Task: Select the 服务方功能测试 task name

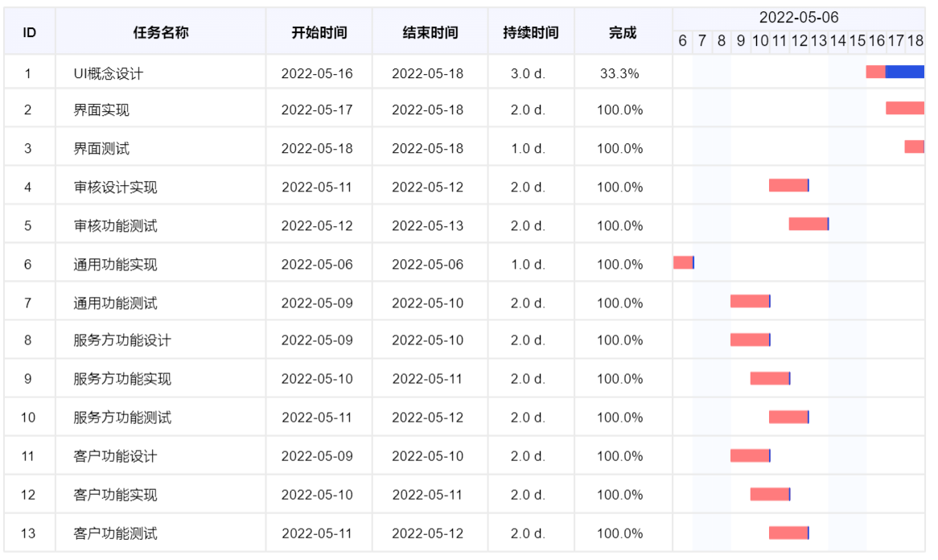Action: pos(122,418)
